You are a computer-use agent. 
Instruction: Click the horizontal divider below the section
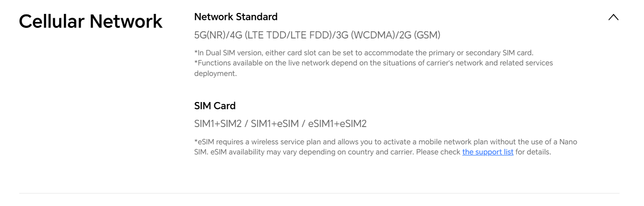pyautogui.click(x=319, y=193)
